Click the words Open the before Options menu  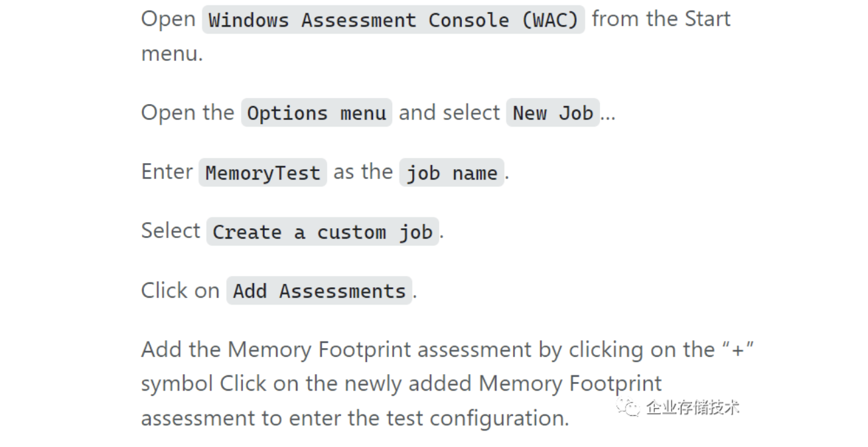pos(188,113)
